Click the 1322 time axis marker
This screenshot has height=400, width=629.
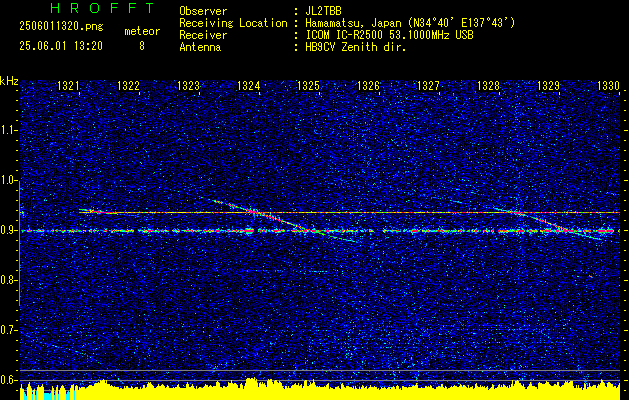(x=128, y=85)
